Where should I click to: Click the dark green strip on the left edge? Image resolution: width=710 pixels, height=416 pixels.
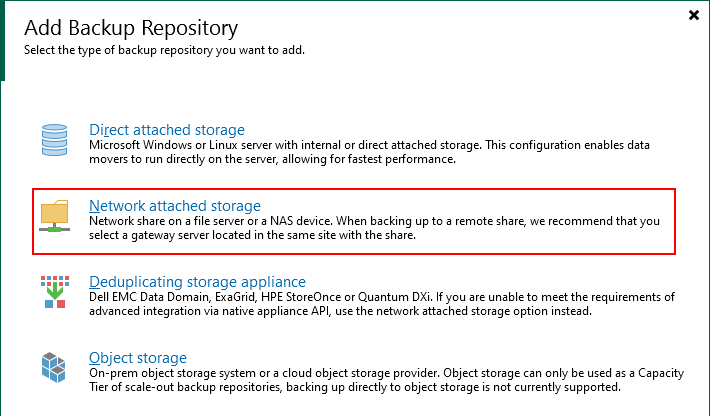(x=2, y=40)
